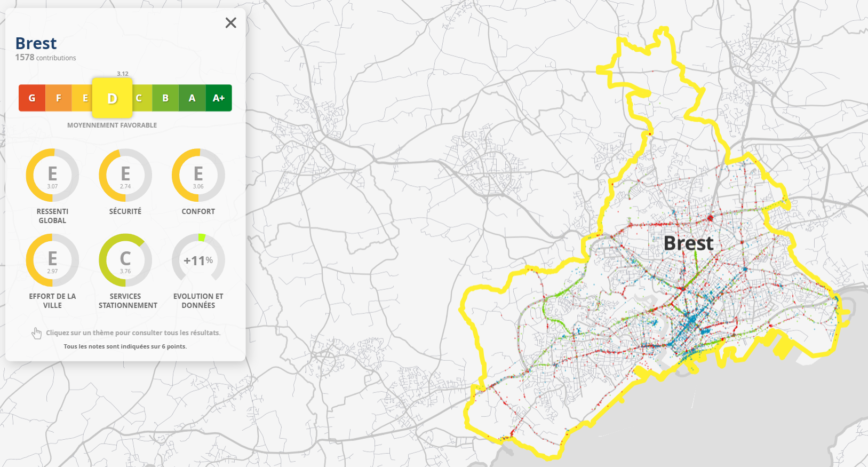Click the Brest city label on map
868x467 pixels.
[x=688, y=243]
